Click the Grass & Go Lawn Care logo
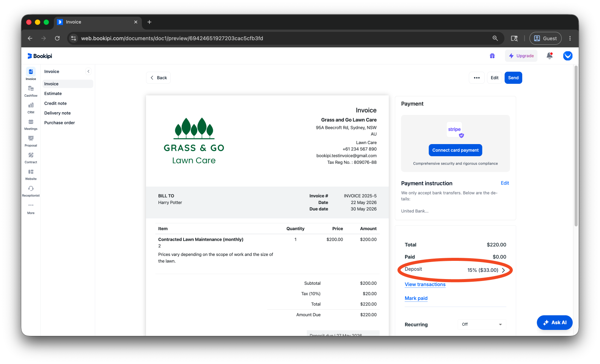Viewport: 600px width, 364px height. pyautogui.click(x=194, y=141)
